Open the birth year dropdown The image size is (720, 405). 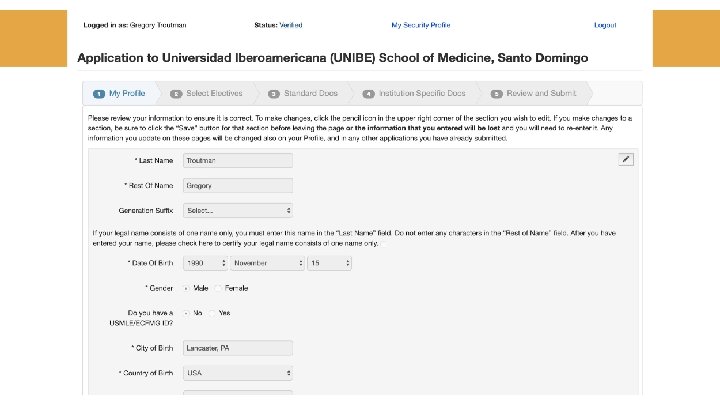[x=205, y=263]
